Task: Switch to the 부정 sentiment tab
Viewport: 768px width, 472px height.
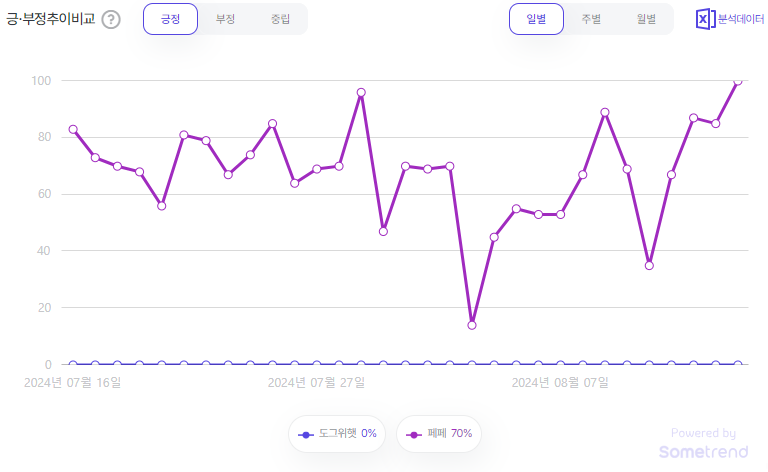Action: pos(225,19)
